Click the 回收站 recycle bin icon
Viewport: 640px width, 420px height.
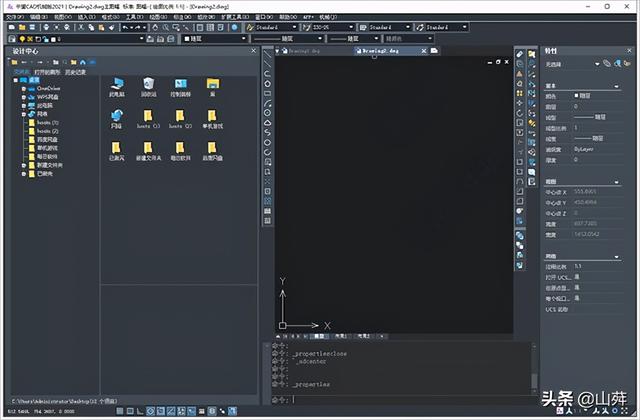click(148, 85)
